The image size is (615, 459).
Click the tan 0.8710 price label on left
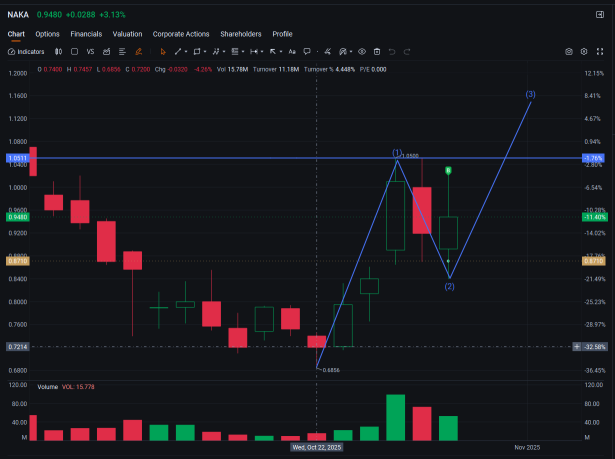click(x=18, y=261)
